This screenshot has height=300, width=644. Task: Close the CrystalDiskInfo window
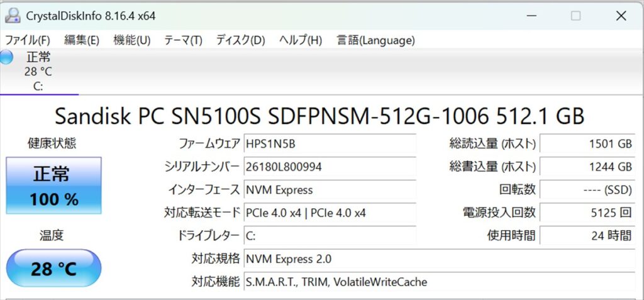(x=621, y=16)
